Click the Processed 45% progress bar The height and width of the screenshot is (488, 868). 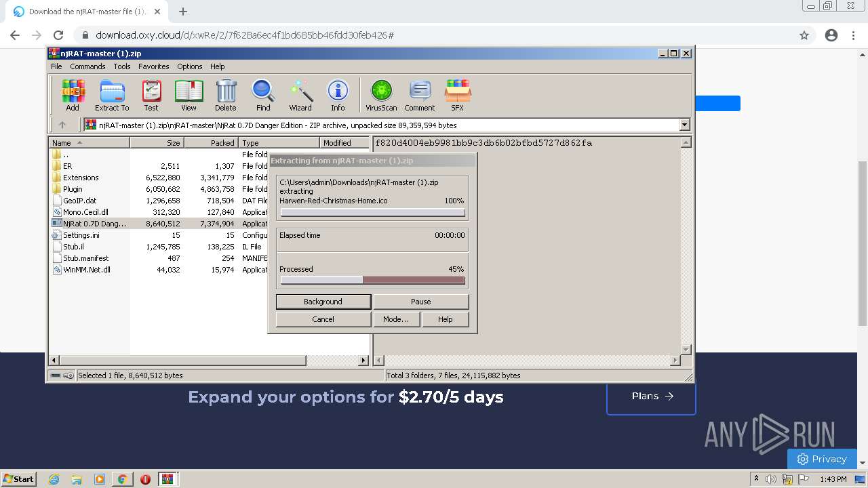click(x=372, y=280)
